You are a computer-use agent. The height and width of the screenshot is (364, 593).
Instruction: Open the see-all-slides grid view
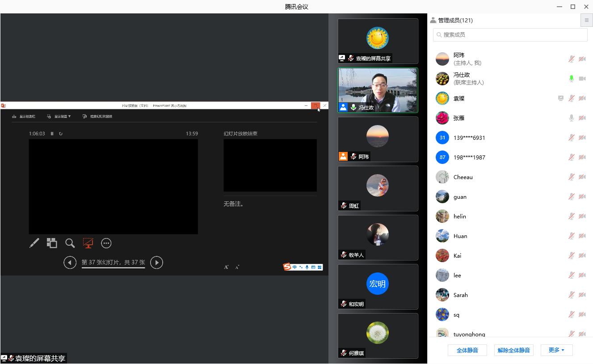(52, 243)
